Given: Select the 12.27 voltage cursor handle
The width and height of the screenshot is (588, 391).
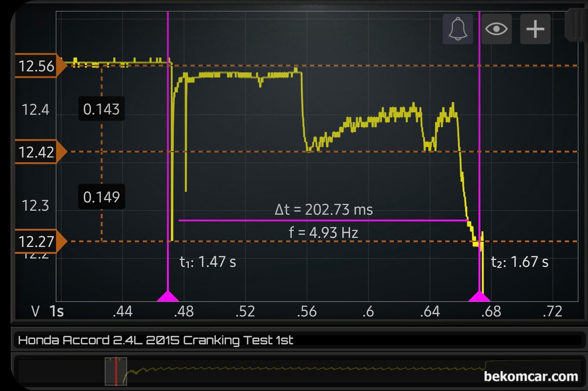Looking at the screenshot, I should coord(39,241).
